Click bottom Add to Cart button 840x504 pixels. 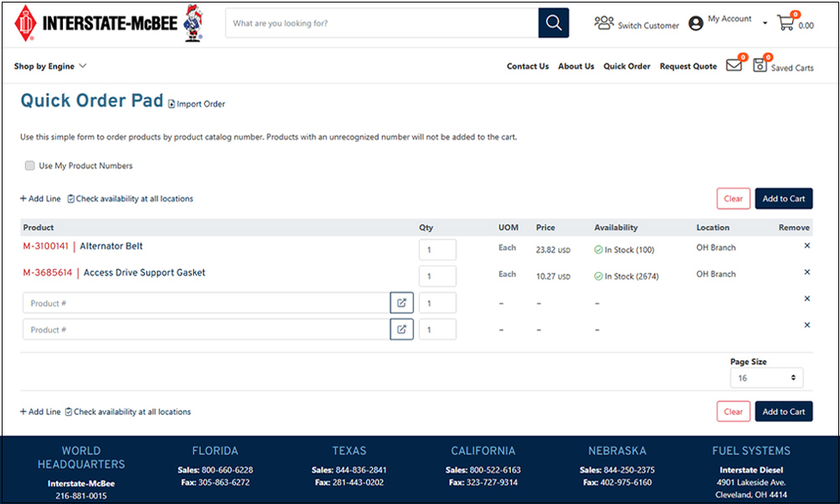pyautogui.click(x=784, y=412)
